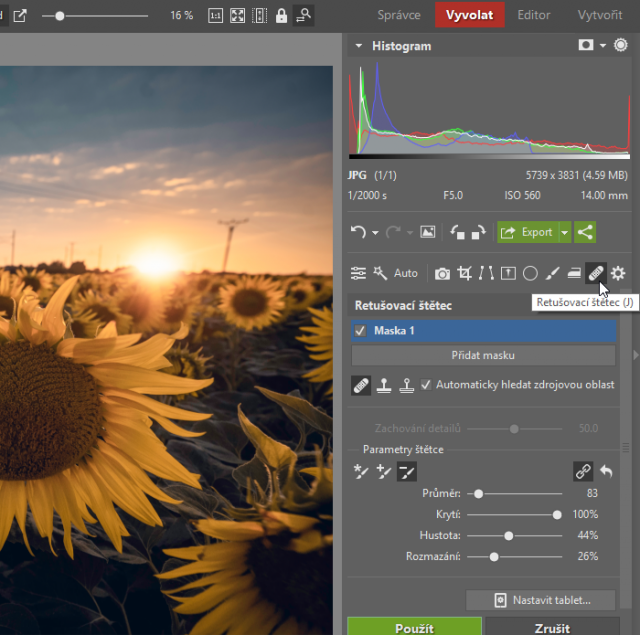Select the radial filter circle tool
The image size is (640, 635).
[x=530, y=273]
